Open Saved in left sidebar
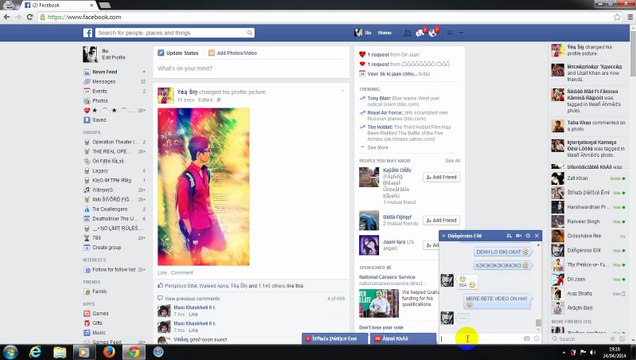636x360 pixels. tap(99, 120)
